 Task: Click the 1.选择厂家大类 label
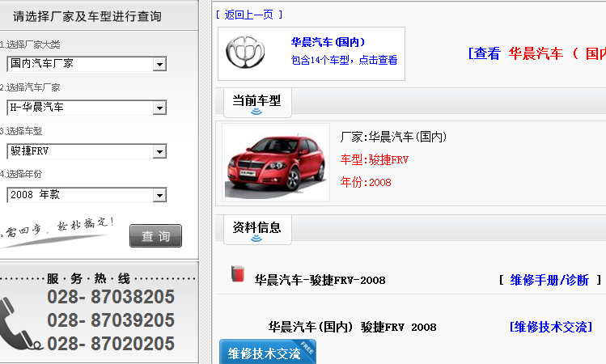click(x=30, y=44)
